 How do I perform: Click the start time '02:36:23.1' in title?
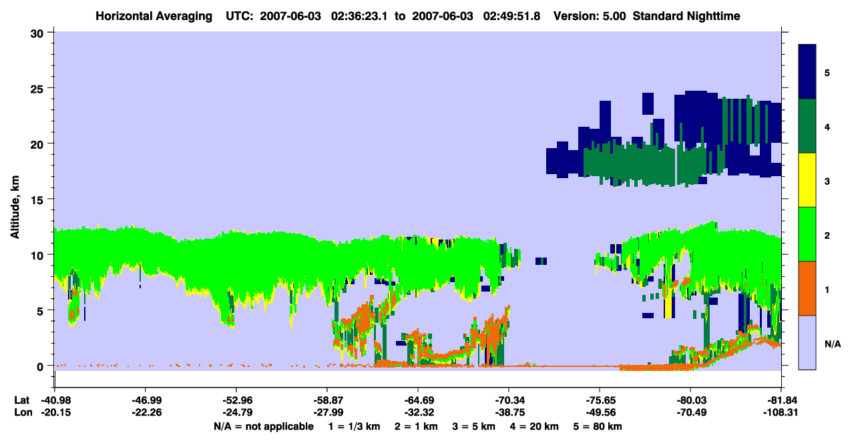(x=362, y=15)
